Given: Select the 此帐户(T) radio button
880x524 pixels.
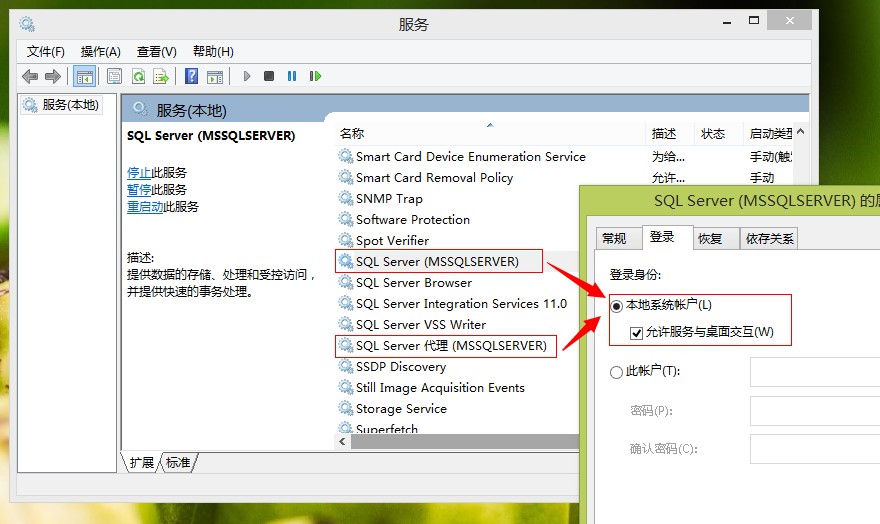Looking at the screenshot, I should pyautogui.click(x=616, y=372).
